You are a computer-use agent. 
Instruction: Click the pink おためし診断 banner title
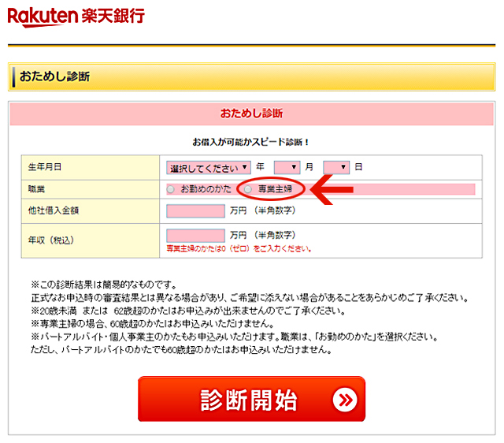click(251, 114)
